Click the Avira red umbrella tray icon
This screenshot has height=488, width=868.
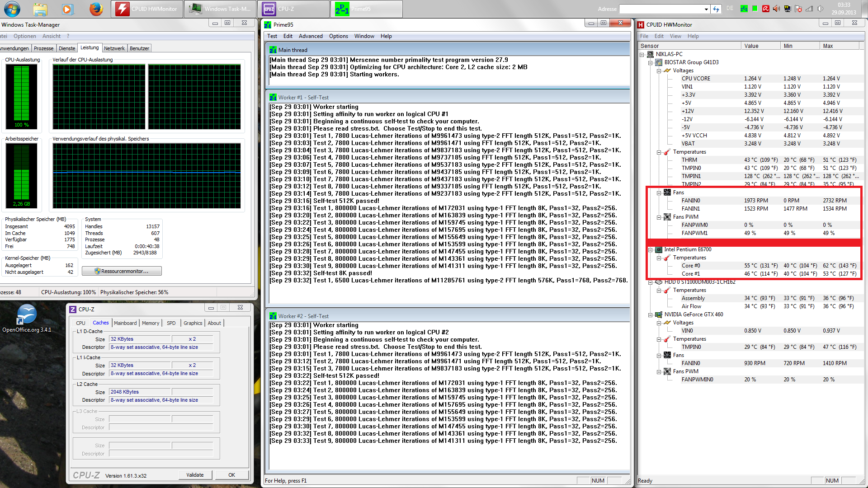coord(766,9)
